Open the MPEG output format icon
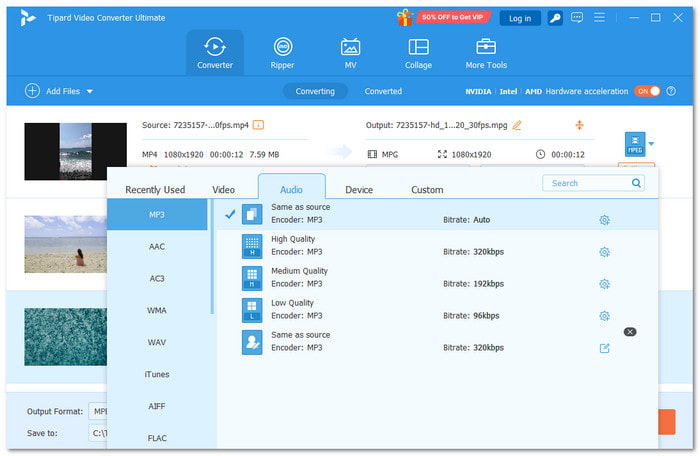The image size is (700, 456). click(x=634, y=144)
